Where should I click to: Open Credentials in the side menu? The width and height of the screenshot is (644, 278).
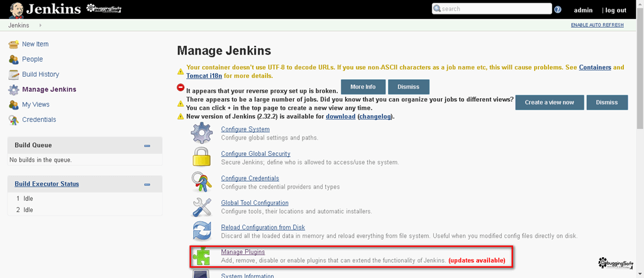pos(39,120)
